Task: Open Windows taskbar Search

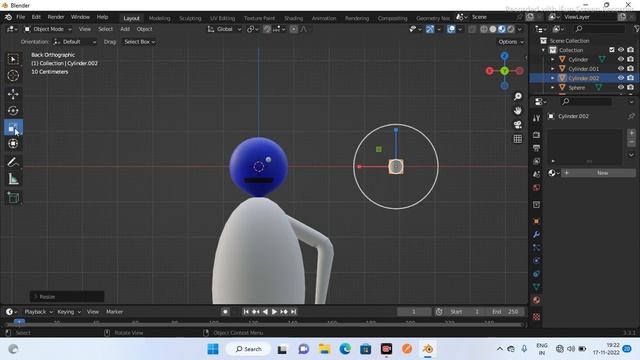Action: coord(248,349)
